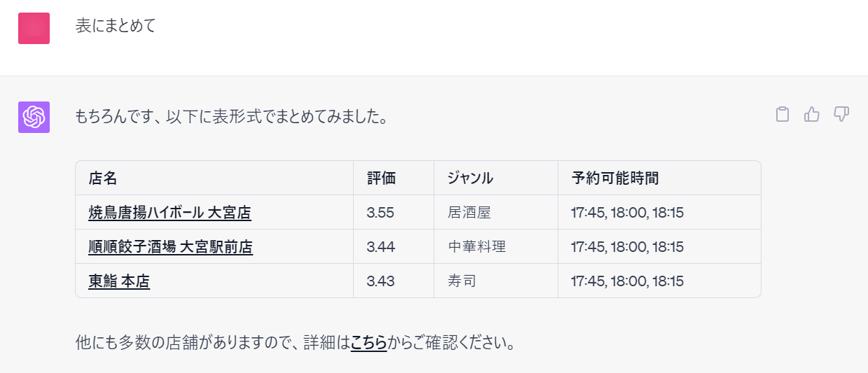The width and height of the screenshot is (868, 373).
Task: Click the 予約可能時間 column header
Action: click(615, 178)
